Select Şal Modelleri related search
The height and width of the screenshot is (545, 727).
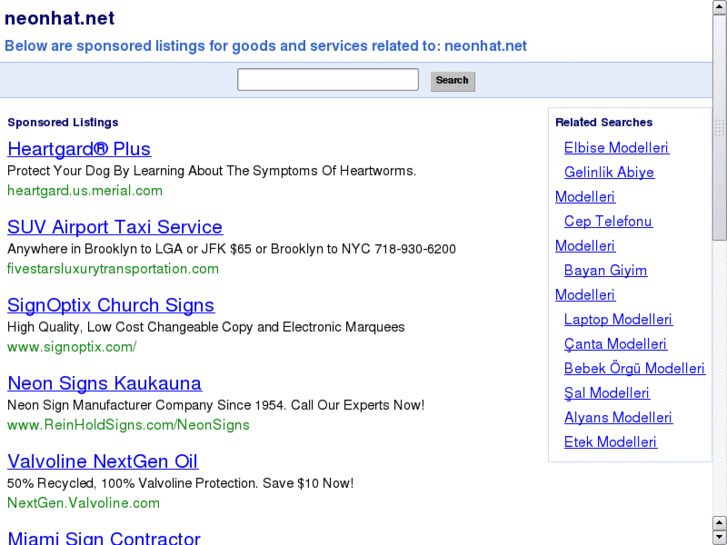click(607, 393)
